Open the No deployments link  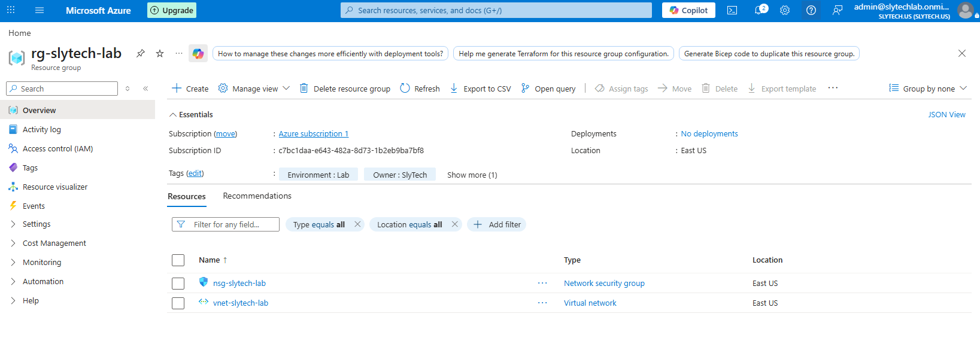coord(709,133)
